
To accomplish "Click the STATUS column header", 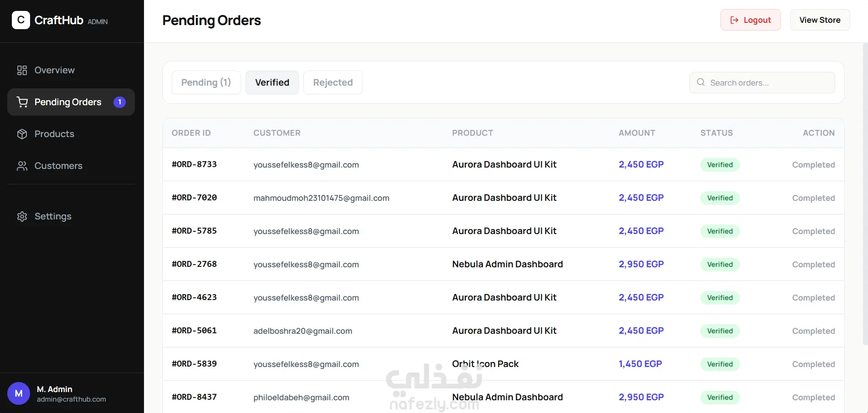I will tap(717, 133).
